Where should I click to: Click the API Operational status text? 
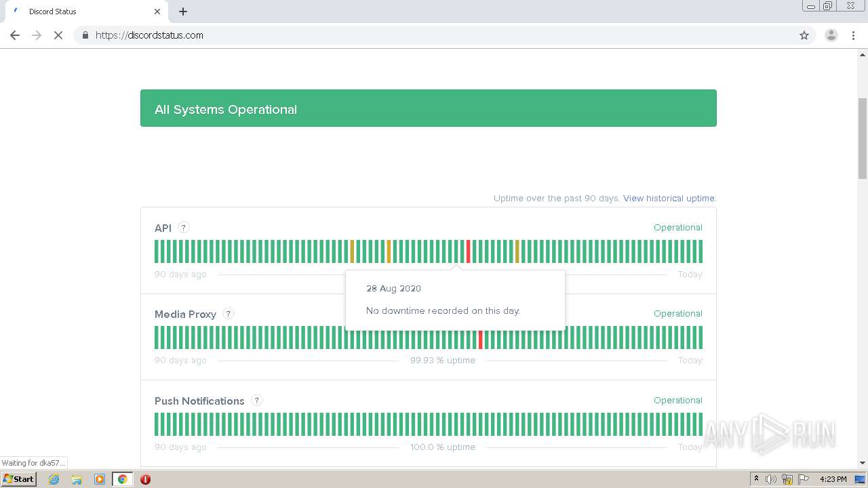coord(677,228)
